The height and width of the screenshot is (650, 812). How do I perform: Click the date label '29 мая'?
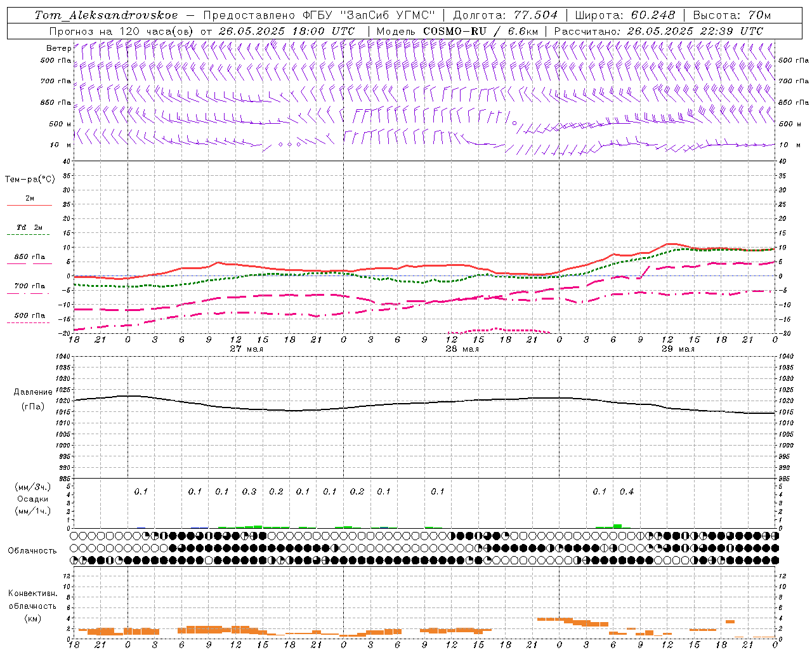[678, 349]
